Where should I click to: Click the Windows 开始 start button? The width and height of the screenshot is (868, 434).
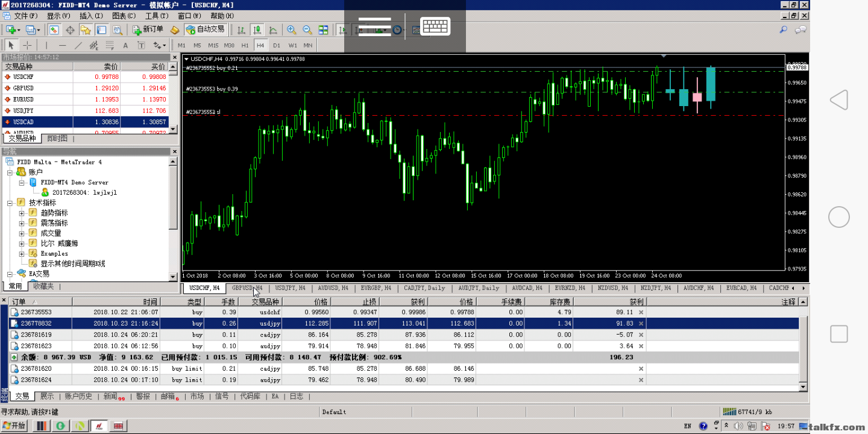(x=14, y=426)
